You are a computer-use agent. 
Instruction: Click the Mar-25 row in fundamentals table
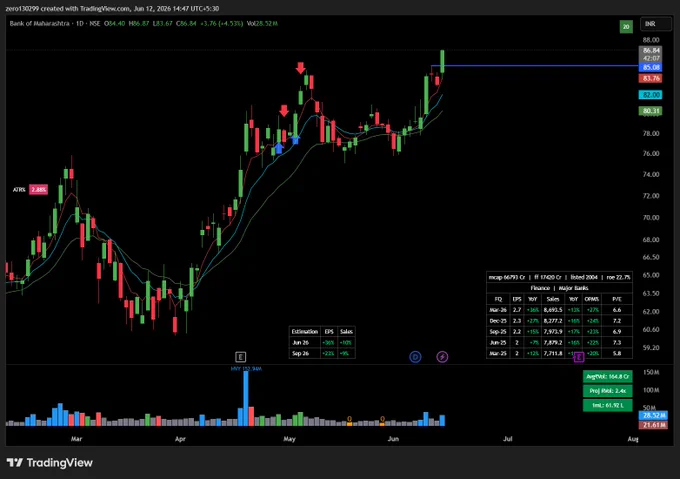click(x=559, y=353)
